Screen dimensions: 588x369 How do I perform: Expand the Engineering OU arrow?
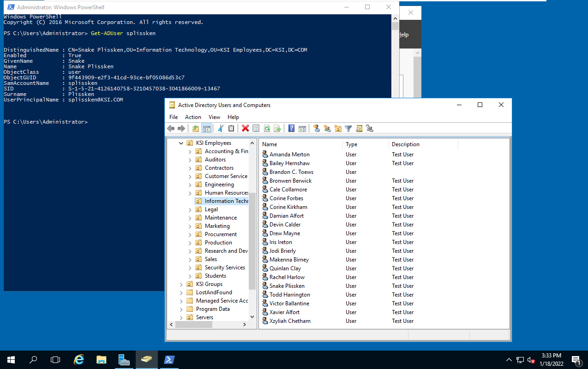[190, 184]
